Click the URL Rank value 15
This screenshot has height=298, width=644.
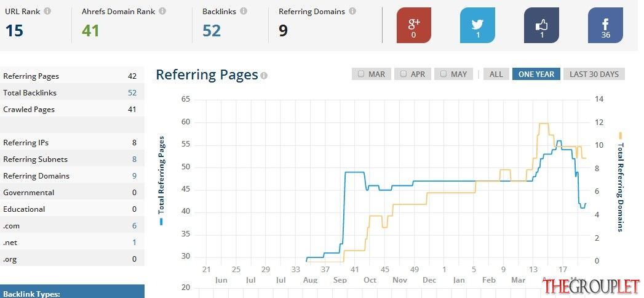pyautogui.click(x=14, y=31)
